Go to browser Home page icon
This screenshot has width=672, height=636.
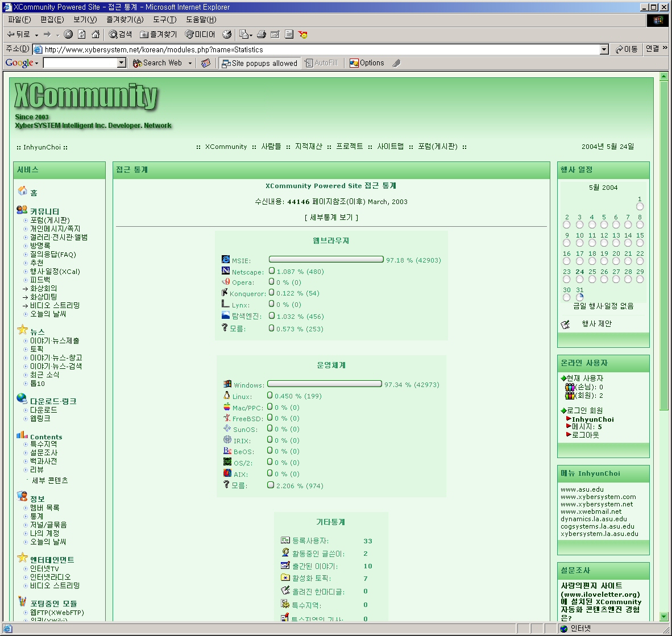click(96, 35)
